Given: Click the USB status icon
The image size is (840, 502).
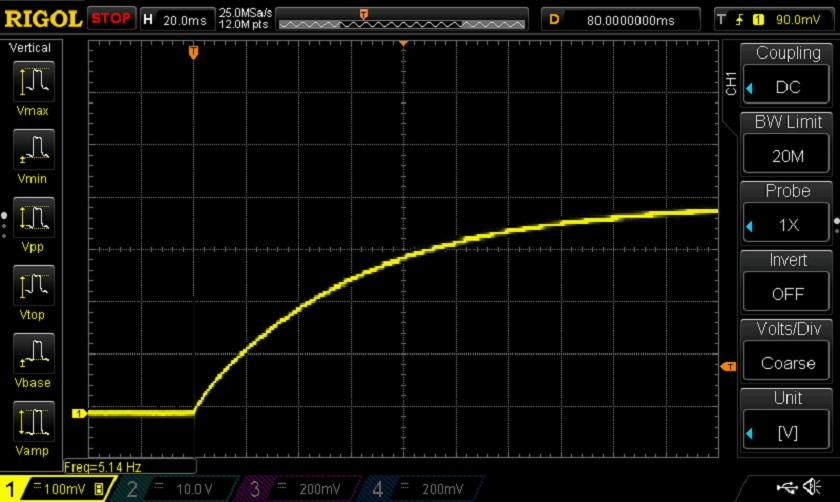Looking at the screenshot, I should point(787,486).
